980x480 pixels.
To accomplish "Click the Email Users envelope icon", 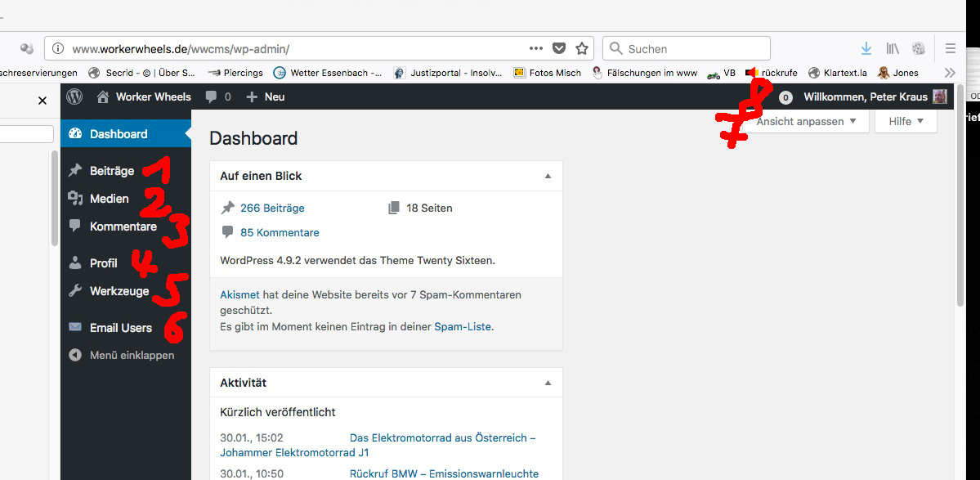I will coord(75,327).
